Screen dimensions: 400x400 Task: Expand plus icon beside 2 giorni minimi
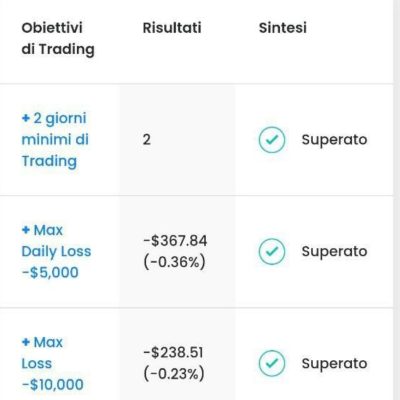[26, 118]
